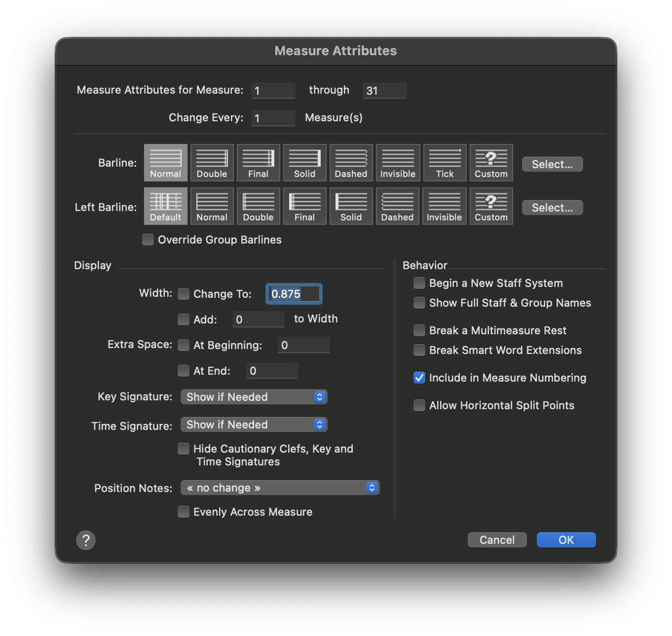Pick the Dashed barline icon
This screenshot has width=672, height=636.
351,163
